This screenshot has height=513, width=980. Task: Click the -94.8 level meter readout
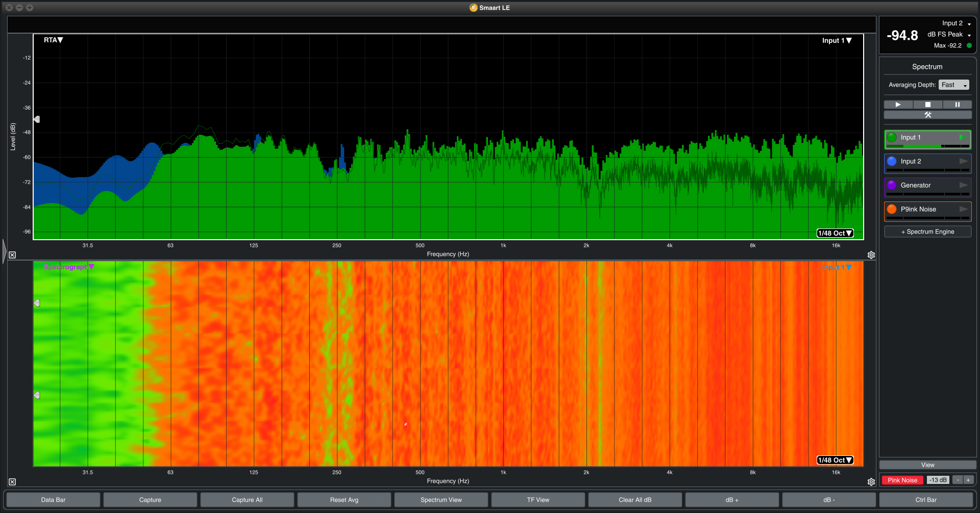(x=902, y=35)
